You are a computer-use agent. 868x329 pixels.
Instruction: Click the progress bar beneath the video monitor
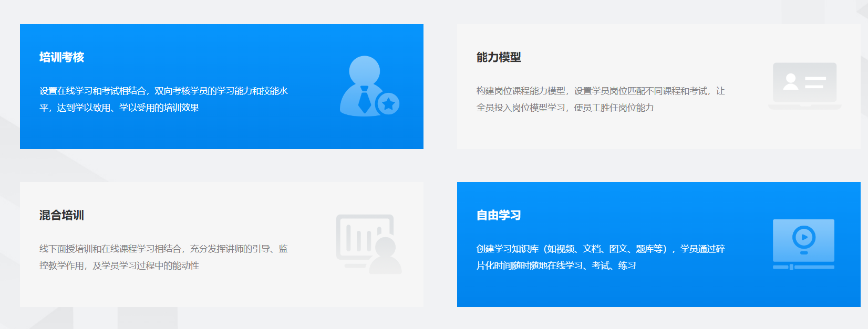(803, 267)
